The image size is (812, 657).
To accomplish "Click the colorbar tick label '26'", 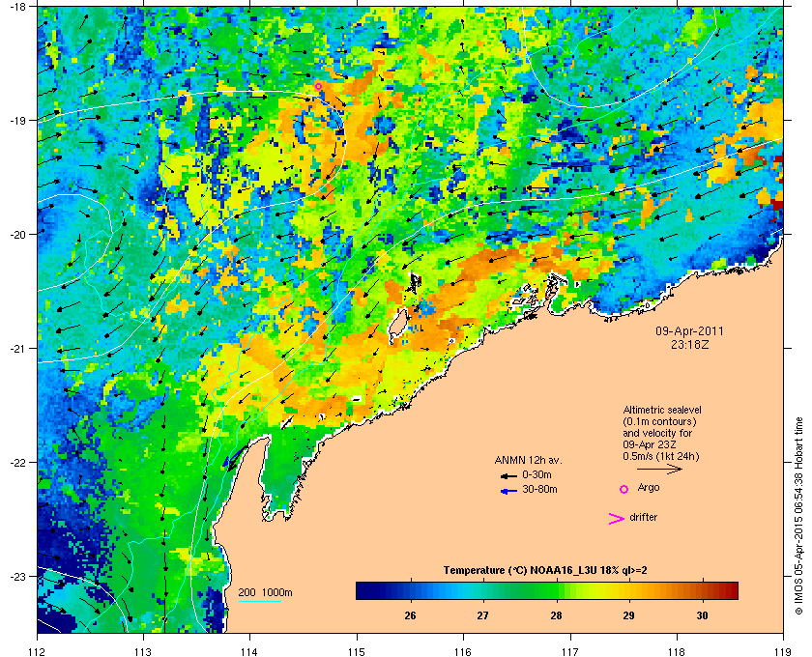I will coord(410,615).
